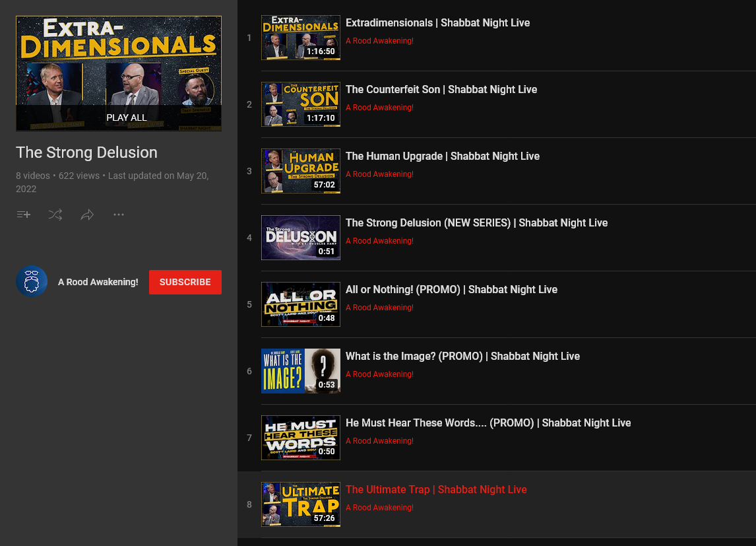Click channel link under The Strong Delusion (NEW SERIES)
This screenshot has height=546, width=756.
379,241
